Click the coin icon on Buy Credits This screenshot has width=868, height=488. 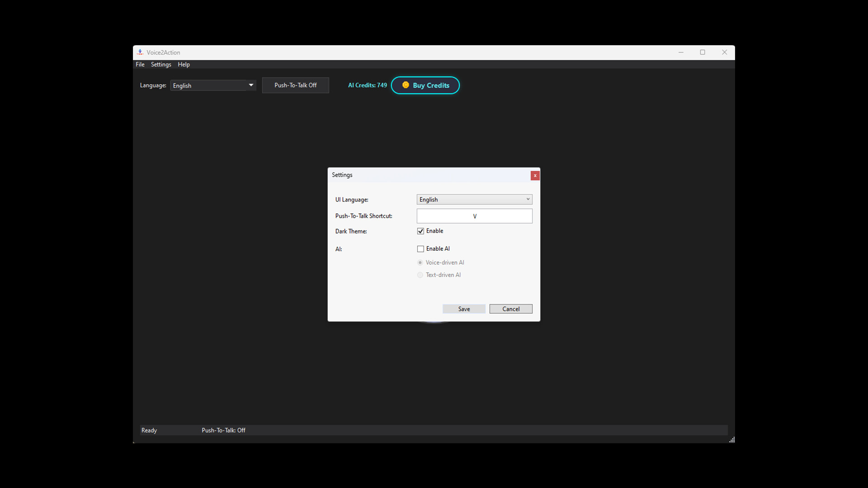point(406,85)
